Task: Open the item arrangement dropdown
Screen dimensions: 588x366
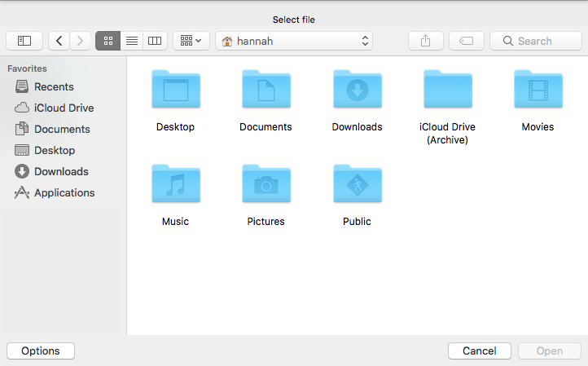Action: (191, 41)
